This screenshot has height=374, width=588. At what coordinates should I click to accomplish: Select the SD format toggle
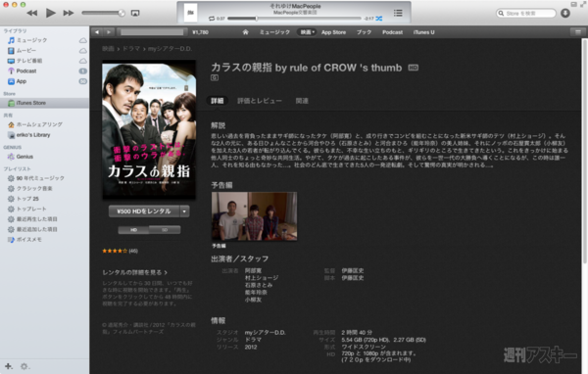tap(165, 230)
